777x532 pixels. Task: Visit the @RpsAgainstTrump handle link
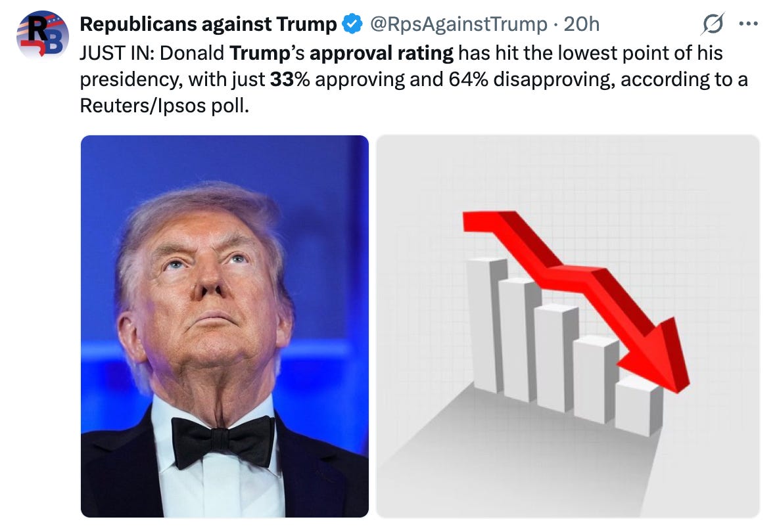point(459,24)
